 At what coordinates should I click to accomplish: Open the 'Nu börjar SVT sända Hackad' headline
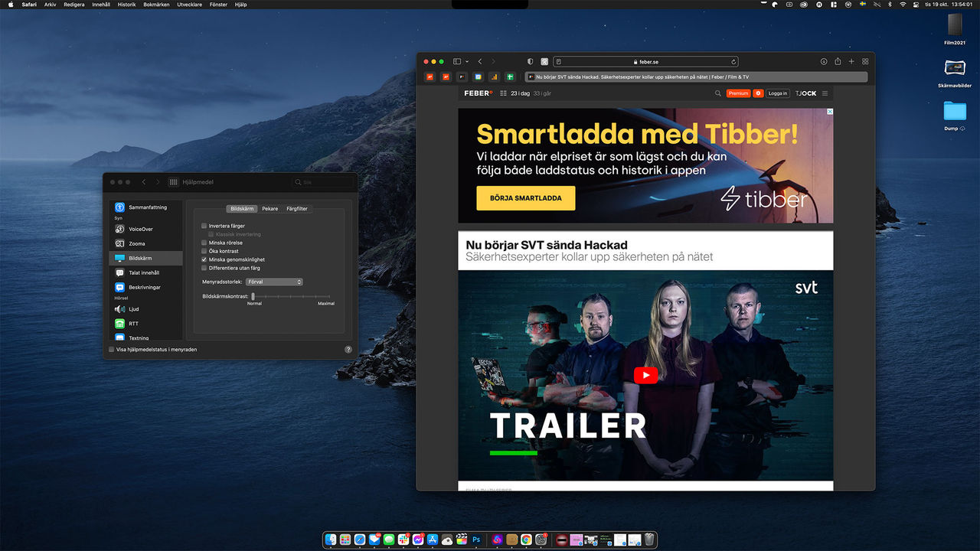coord(547,245)
